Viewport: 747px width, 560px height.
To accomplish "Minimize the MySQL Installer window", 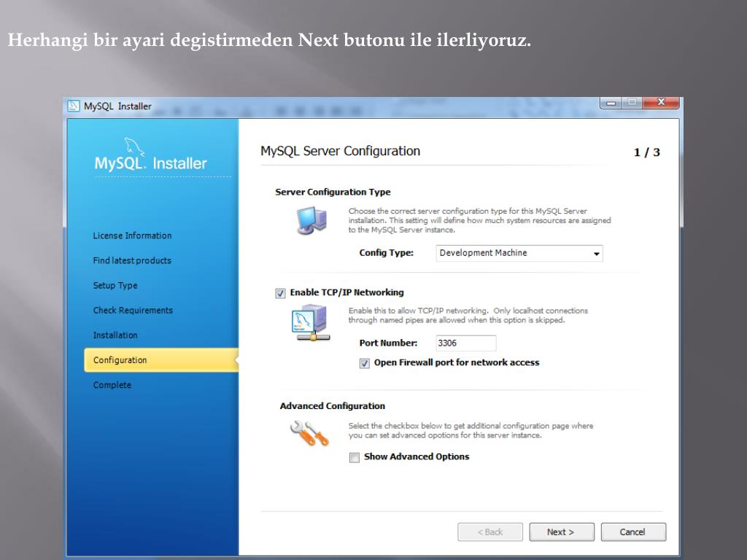I will click(x=611, y=102).
